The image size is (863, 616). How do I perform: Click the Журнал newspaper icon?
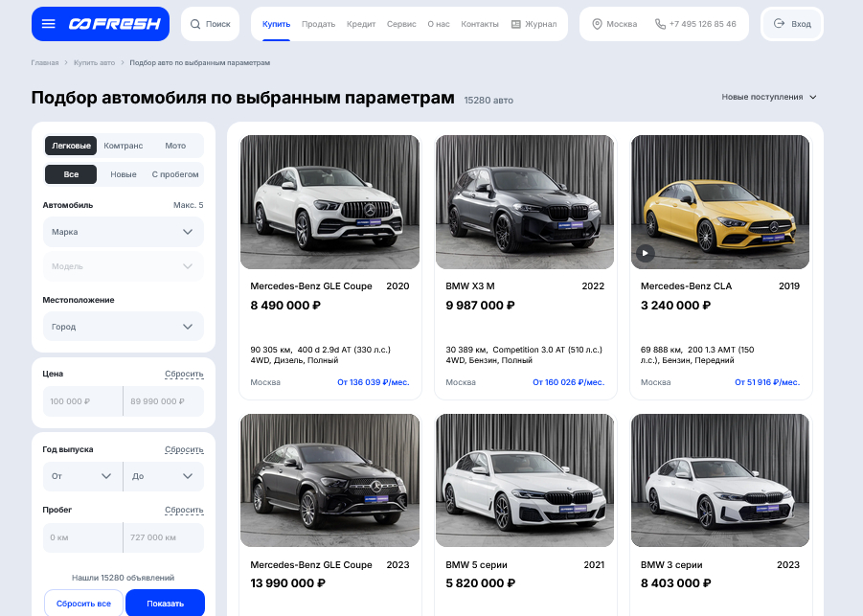click(516, 24)
